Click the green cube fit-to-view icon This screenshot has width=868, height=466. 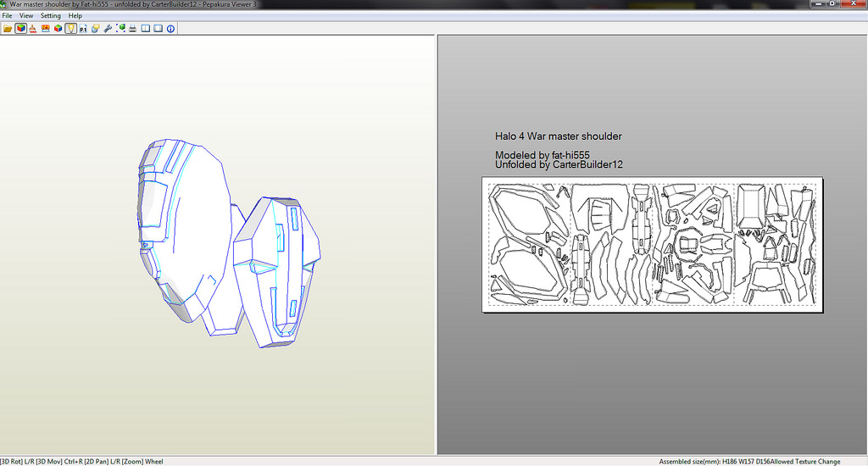tap(120, 28)
